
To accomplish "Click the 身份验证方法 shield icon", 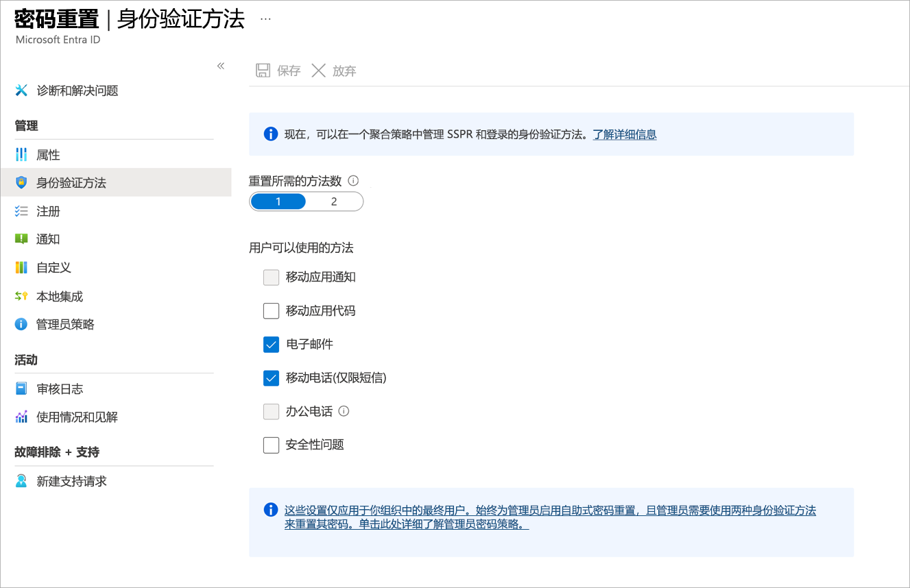I will point(21,183).
